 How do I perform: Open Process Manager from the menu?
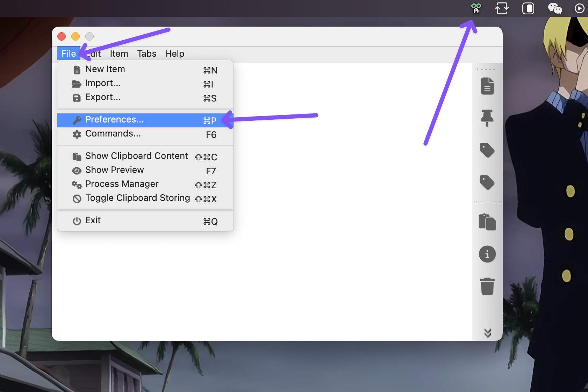pos(122,184)
